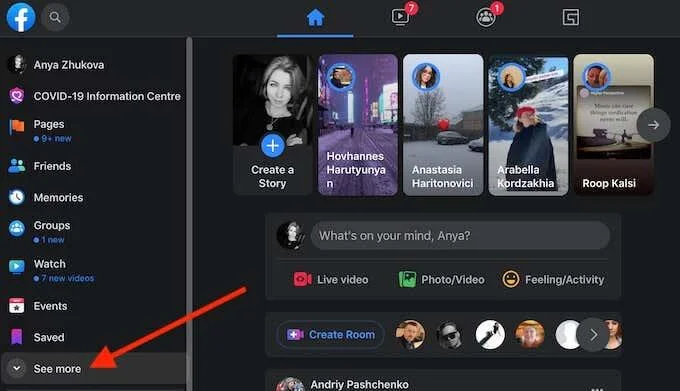Click the white-background contact avatar in Rooms
The height and width of the screenshot is (391, 680).
(x=490, y=335)
